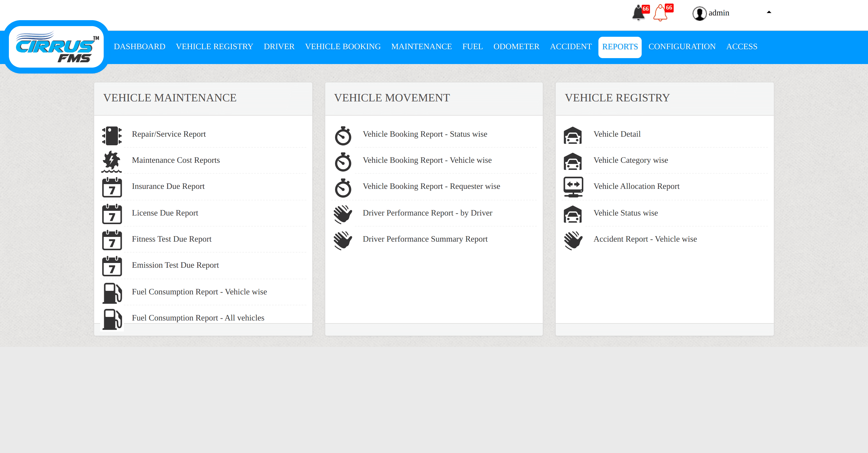Screen dimensions: 868x453
Task: Click the Vehicle Status wise garage icon
Action: (573, 214)
